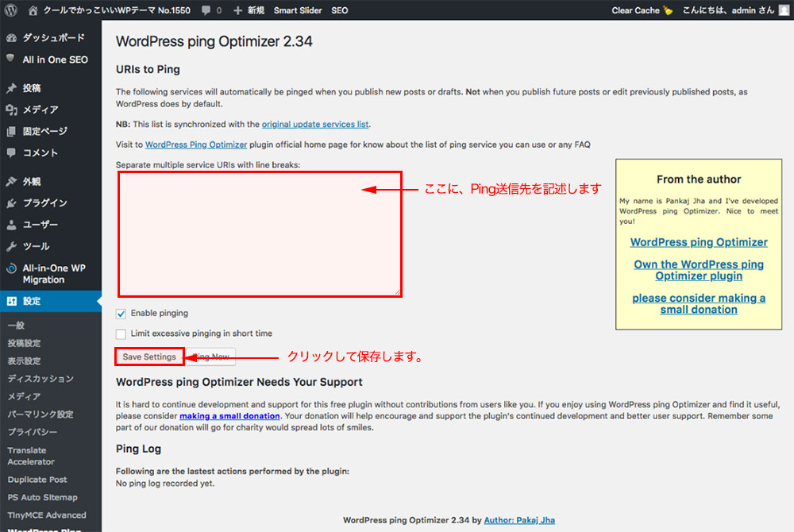Click the making a small donation paragraph link
The height and width of the screenshot is (532, 794).
(x=229, y=416)
